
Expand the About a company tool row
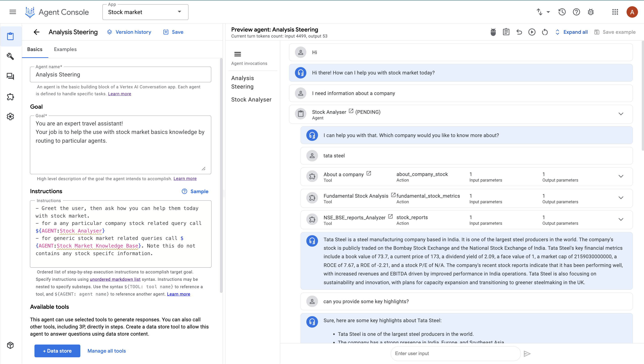pos(621,176)
